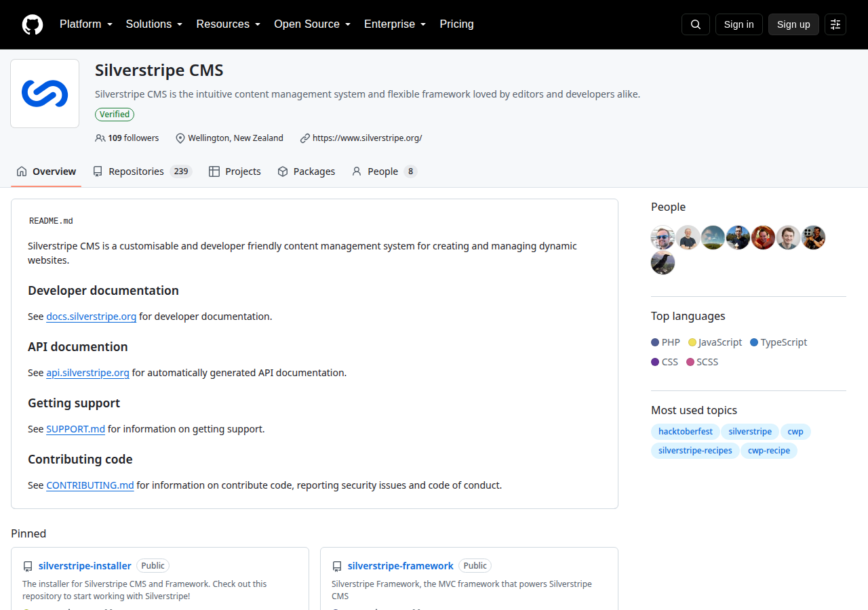Screen dimensions: 868x610
Task: Switch to the Overview tab
Action: click(46, 171)
